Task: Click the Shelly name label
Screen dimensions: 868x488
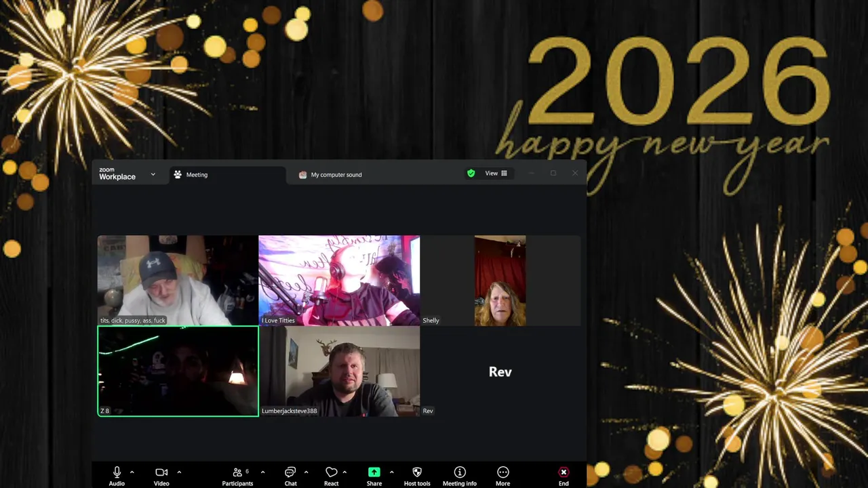Action: 431,321
